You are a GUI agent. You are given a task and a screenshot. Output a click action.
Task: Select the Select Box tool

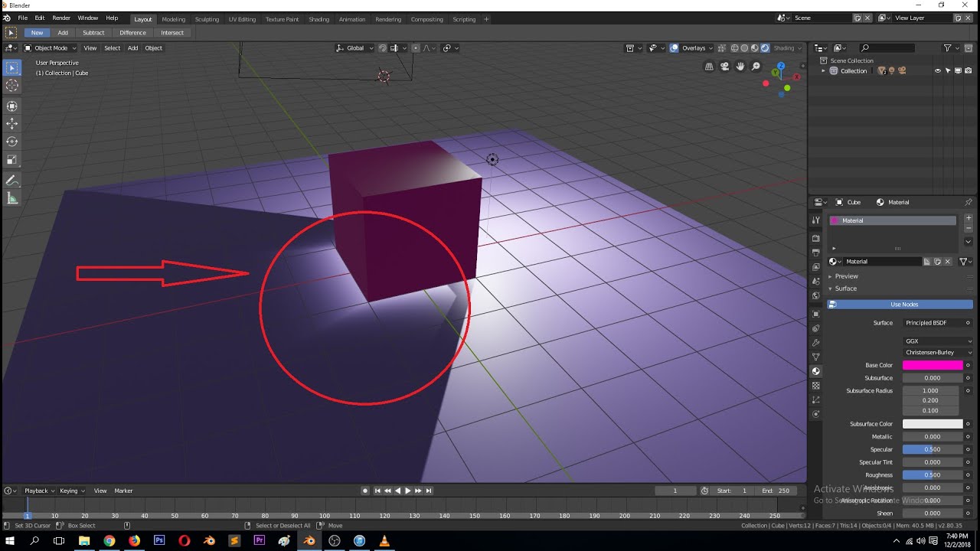12,67
